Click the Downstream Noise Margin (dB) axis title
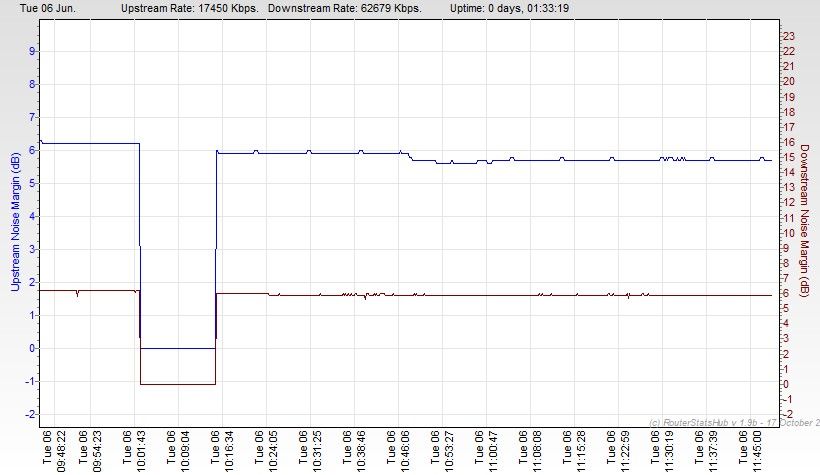This screenshot has width=820, height=475. pyautogui.click(x=806, y=222)
